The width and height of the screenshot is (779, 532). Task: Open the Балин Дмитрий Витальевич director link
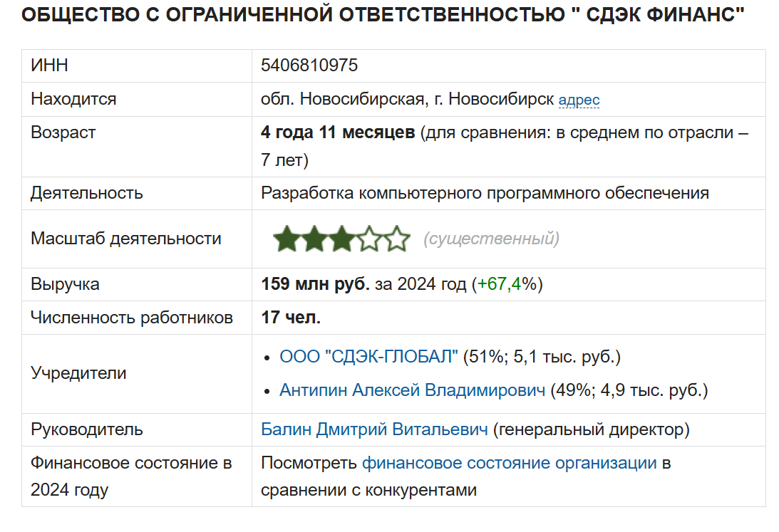(374, 429)
